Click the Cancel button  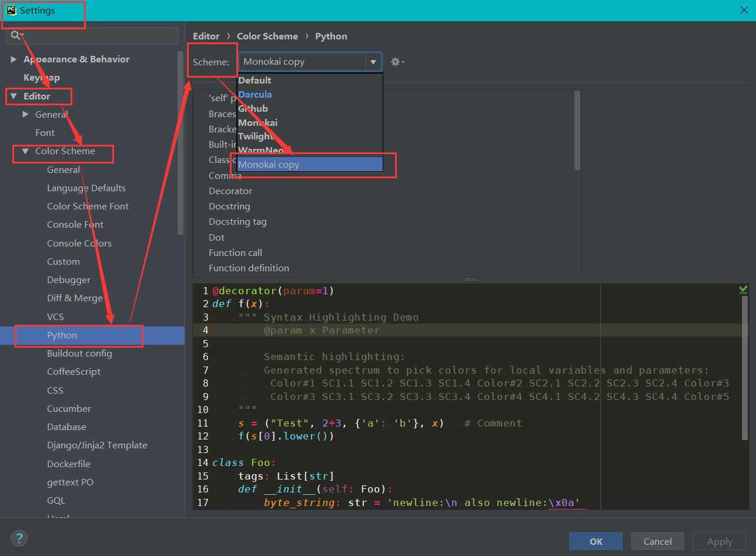tap(657, 541)
